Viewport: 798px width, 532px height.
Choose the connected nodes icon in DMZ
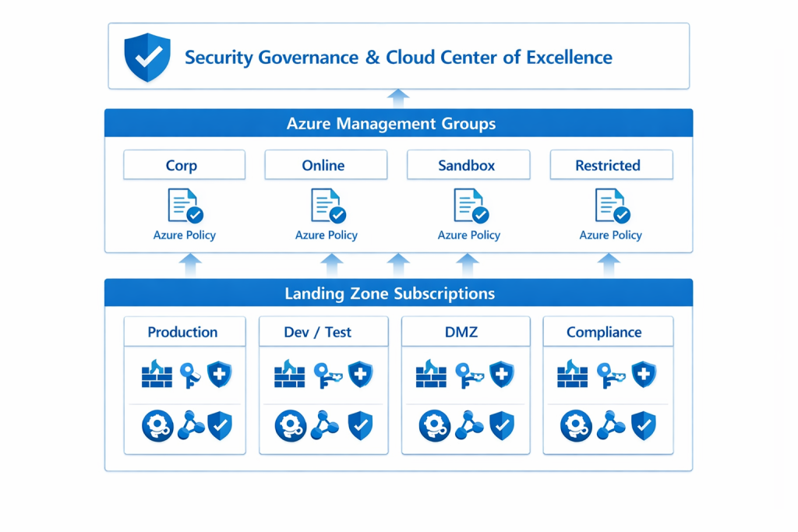[468, 425]
